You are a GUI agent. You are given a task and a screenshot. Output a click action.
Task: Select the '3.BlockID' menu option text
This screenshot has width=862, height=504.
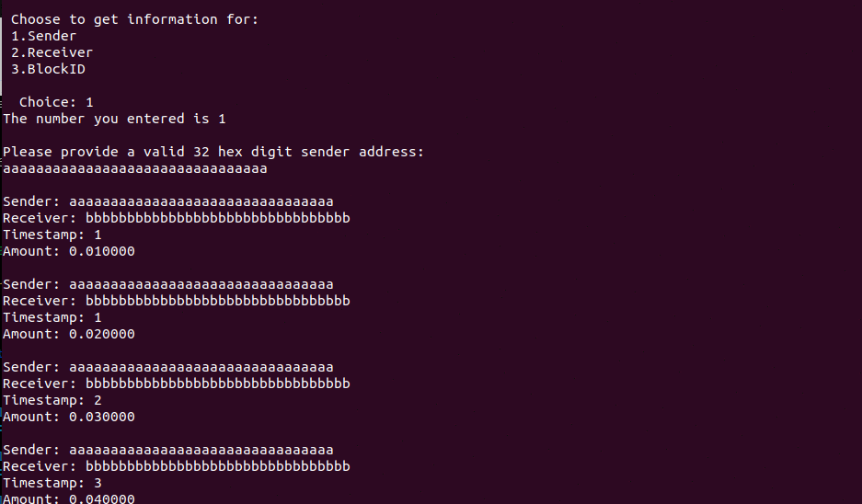point(48,69)
